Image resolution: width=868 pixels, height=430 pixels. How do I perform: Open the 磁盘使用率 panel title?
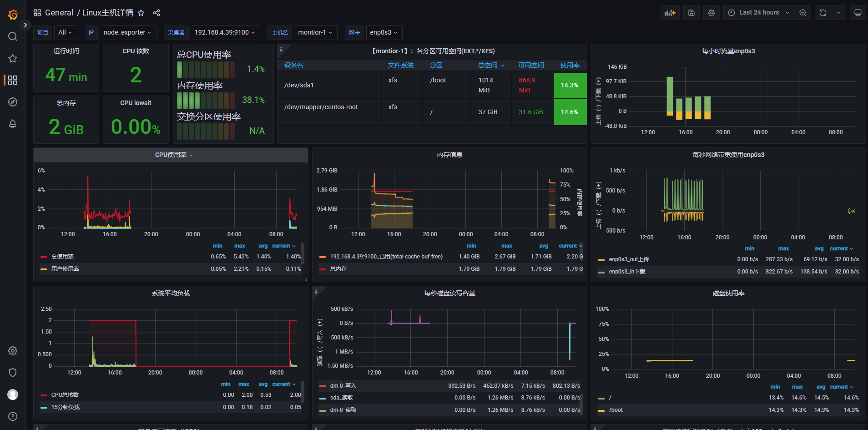728,293
